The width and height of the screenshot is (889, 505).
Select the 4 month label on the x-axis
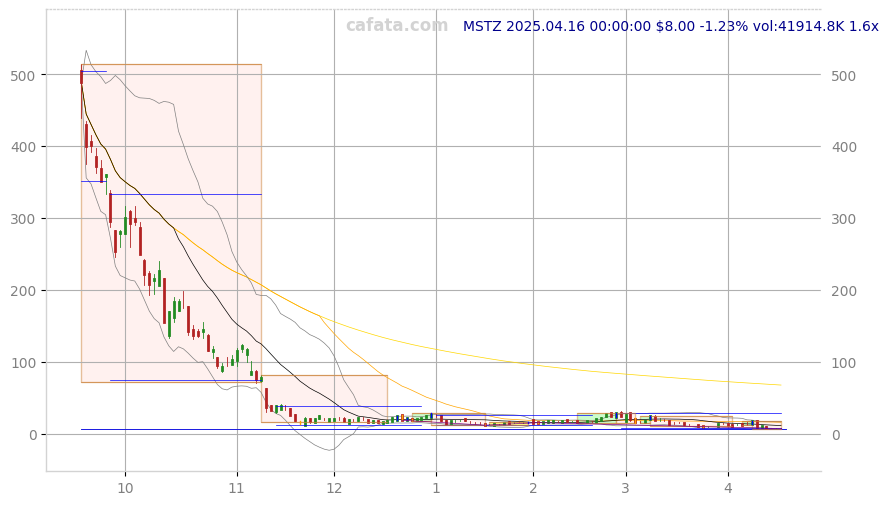click(x=728, y=488)
